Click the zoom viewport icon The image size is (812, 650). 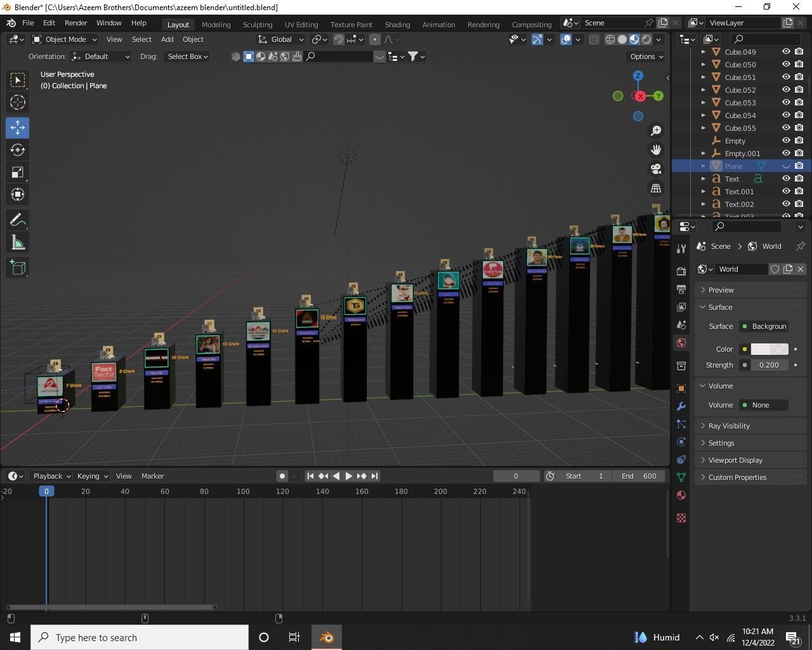(x=656, y=131)
